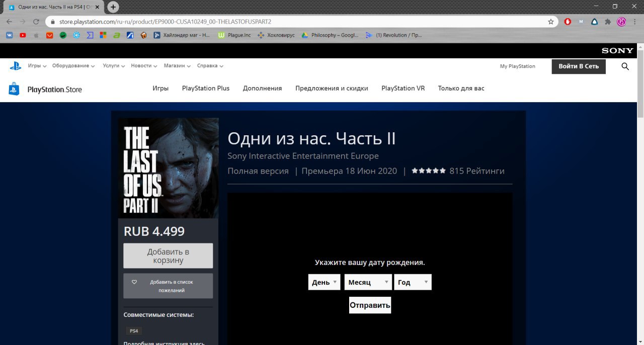
Task: Click the address bar URL
Action: pos(165,22)
